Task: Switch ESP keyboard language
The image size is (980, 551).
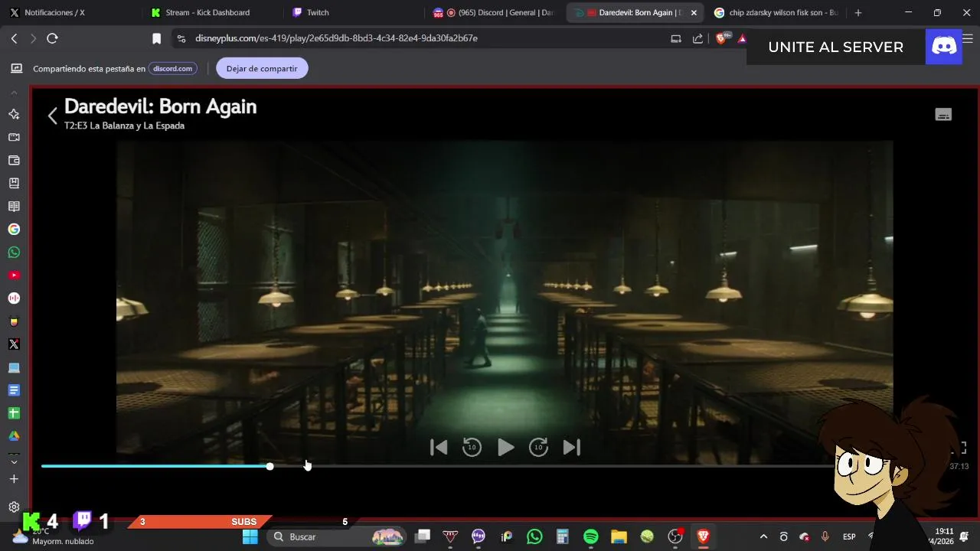Action: coord(849,536)
